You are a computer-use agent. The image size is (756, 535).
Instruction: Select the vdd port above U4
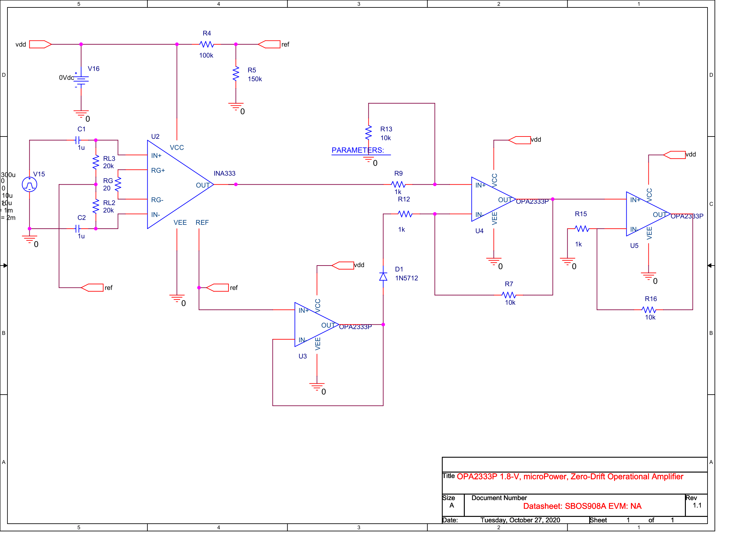(x=520, y=140)
